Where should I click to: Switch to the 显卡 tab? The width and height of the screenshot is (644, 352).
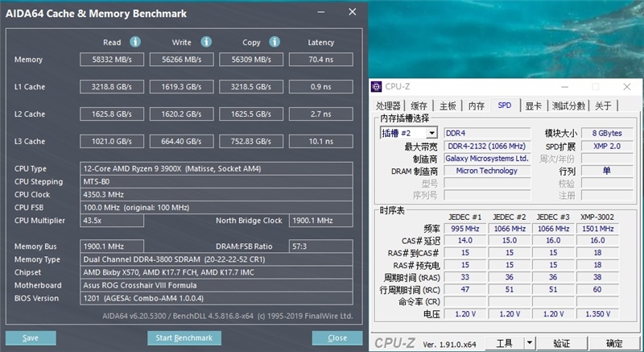[534, 106]
